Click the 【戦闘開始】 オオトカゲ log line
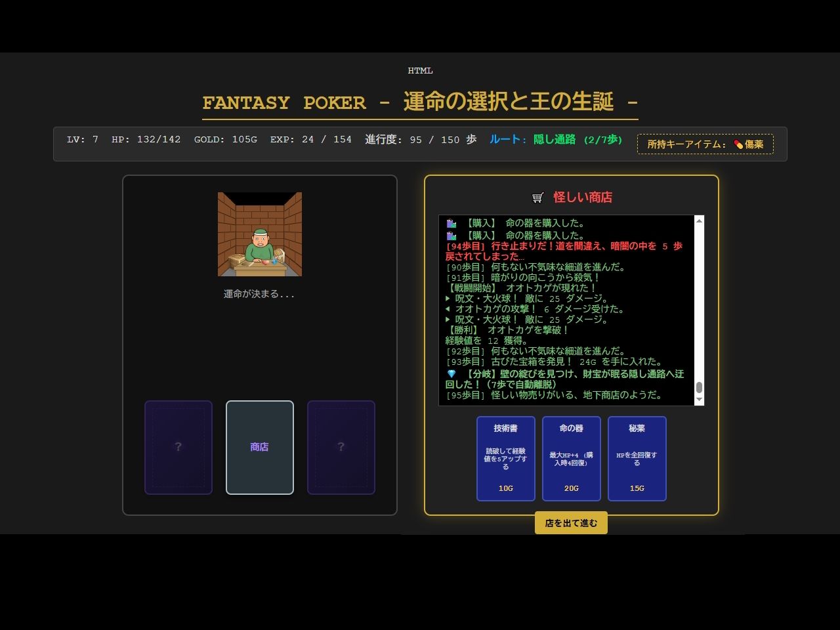The height and width of the screenshot is (630, 840). (521, 288)
